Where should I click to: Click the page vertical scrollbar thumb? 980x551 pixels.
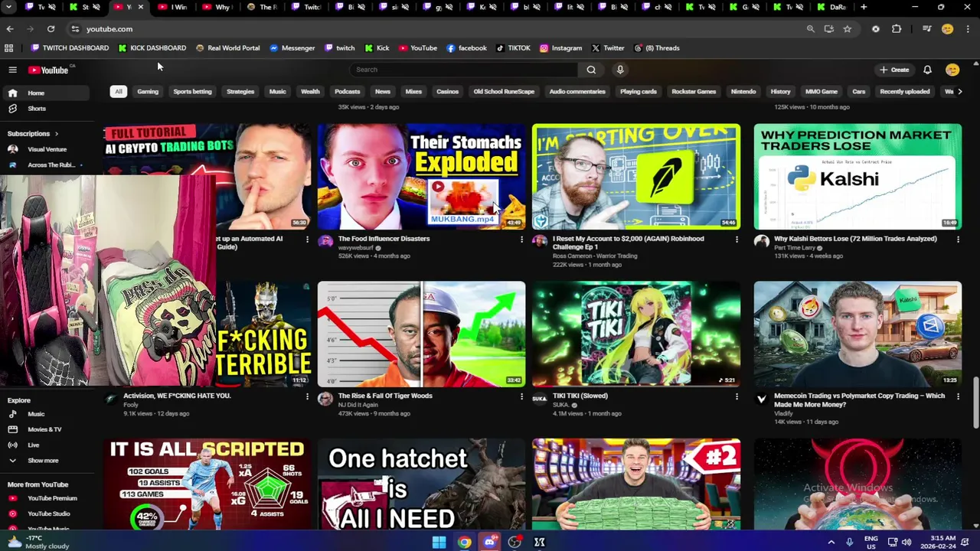tap(975, 403)
